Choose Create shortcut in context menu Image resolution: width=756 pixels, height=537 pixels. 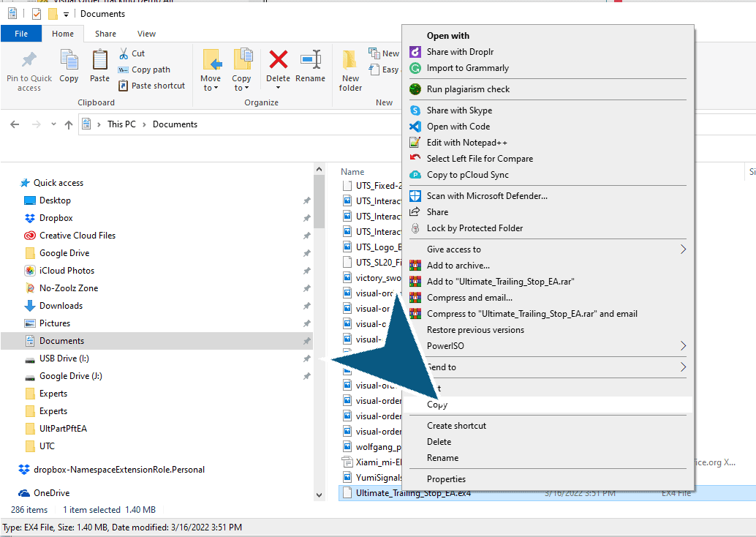(x=456, y=426)
